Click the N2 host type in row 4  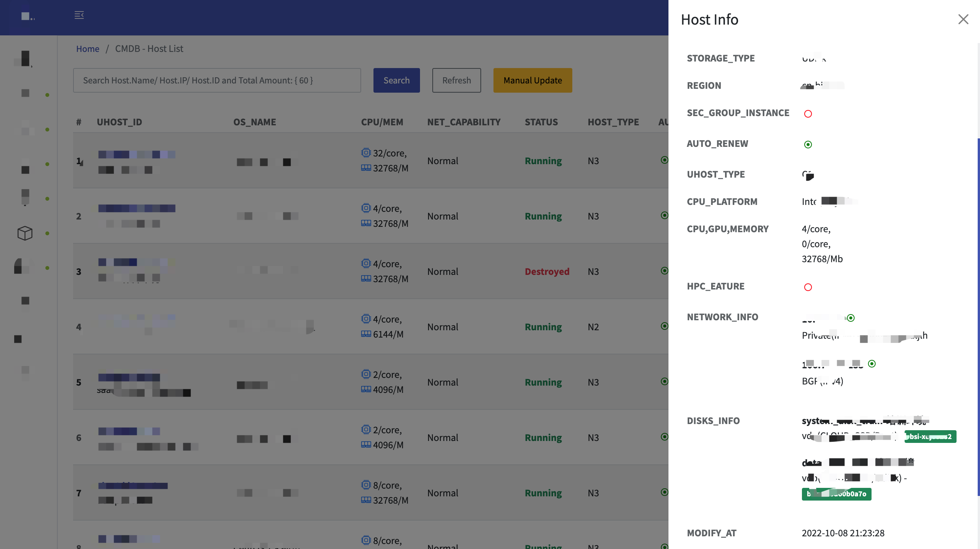593,327
